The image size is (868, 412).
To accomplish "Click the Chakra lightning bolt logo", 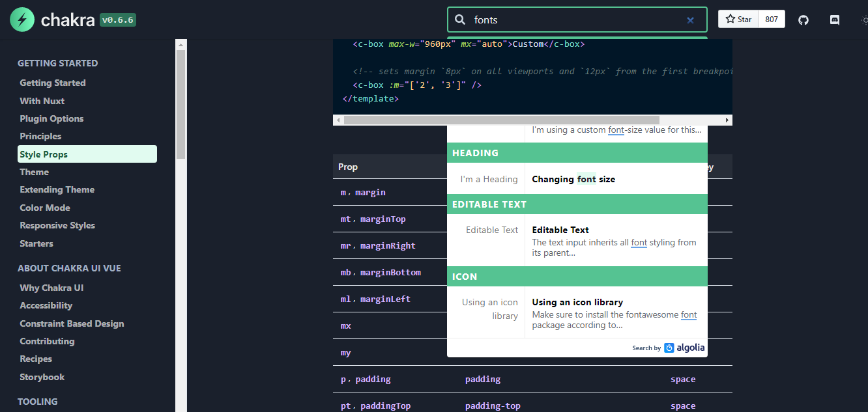I will (x=22, y=20).
